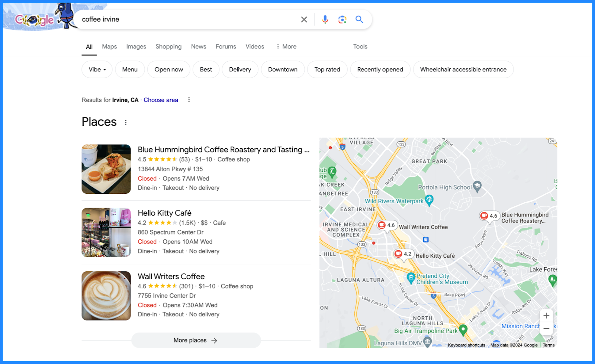Open the Wall Writers Coffee listing
Viewport: 595px width, 364px height.
(171, 277)
